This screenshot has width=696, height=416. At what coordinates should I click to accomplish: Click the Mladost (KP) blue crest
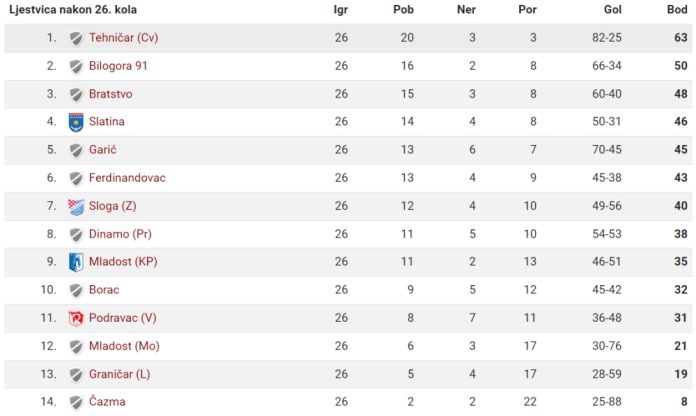tap(76, 262)
